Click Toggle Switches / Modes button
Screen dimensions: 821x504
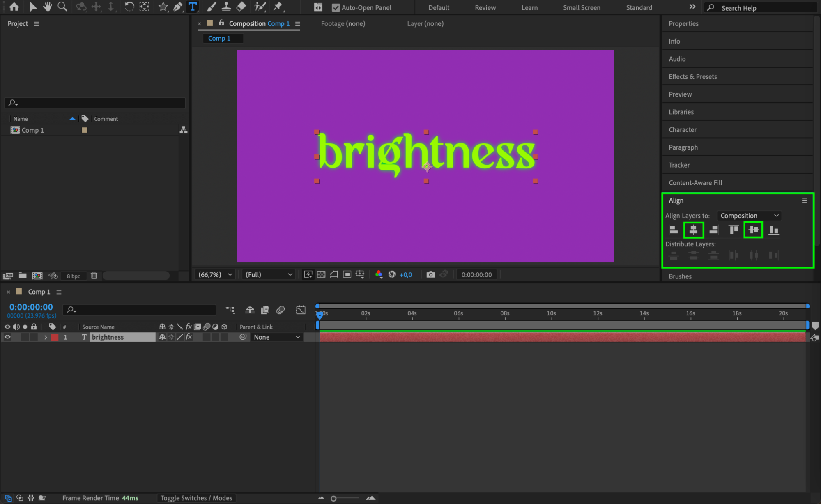pos(196,498)
